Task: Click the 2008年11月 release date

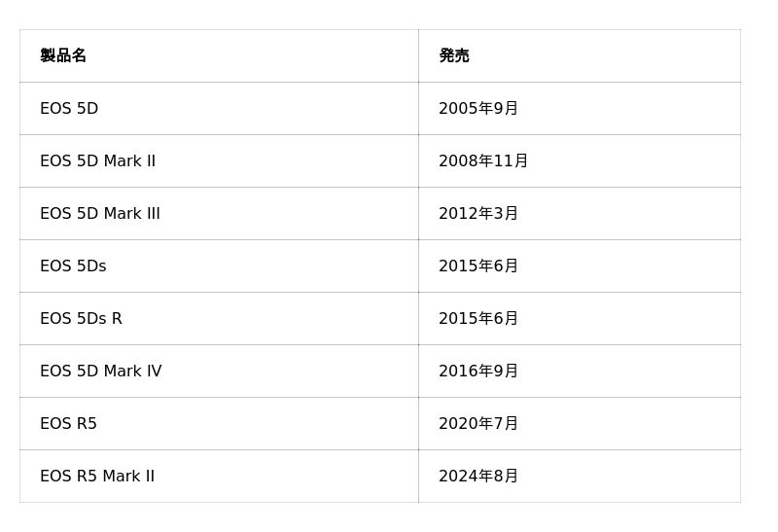Action: coord(483,161)
